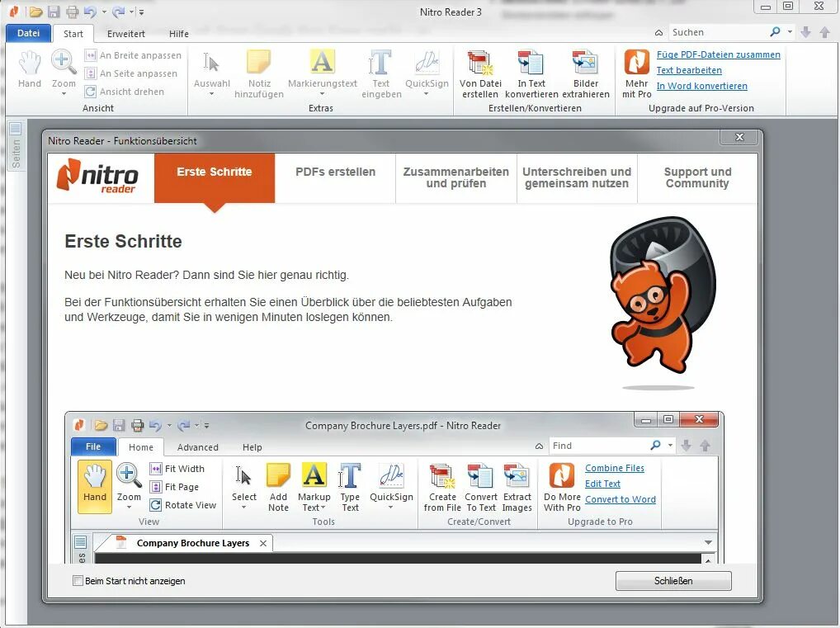Choose An Breite anpassen
Screen dimensions: 840x628
(x=134, y=55)
